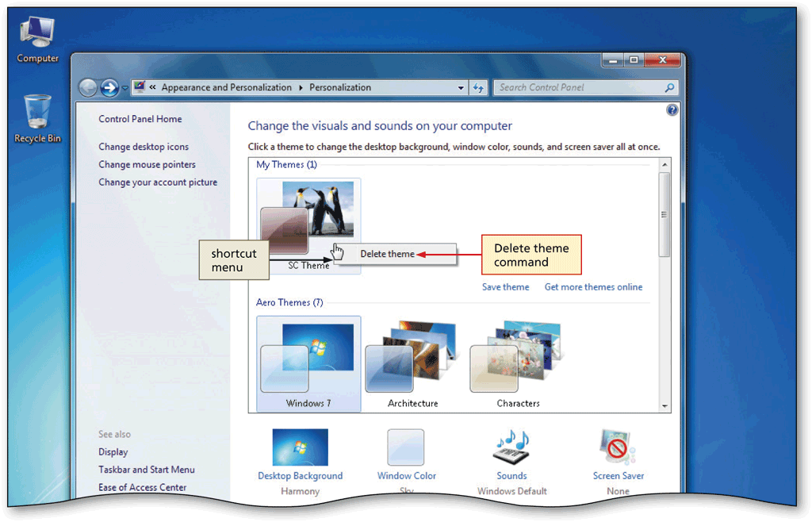Maximize the Personalization window
This screenshot has height=522, width=812.
click(634, 60)
